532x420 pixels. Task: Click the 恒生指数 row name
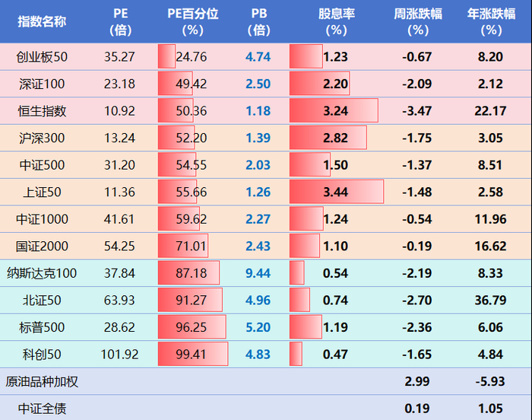[x=42, y=111]
